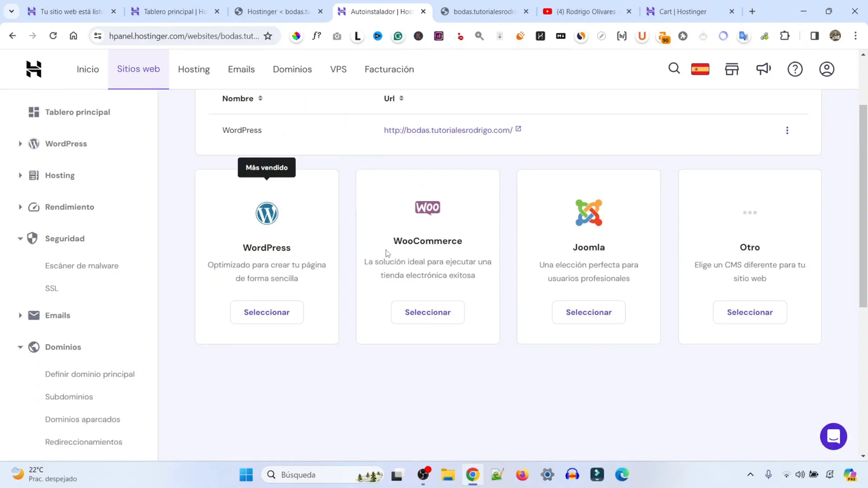Open a new browser tab
Viewport: 868px width, 488px height.
pyautogui.click(x=752, y=11)
